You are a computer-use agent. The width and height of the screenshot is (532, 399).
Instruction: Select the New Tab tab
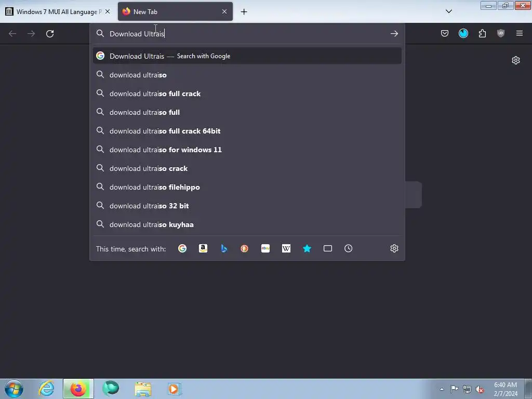coord(175,11)
